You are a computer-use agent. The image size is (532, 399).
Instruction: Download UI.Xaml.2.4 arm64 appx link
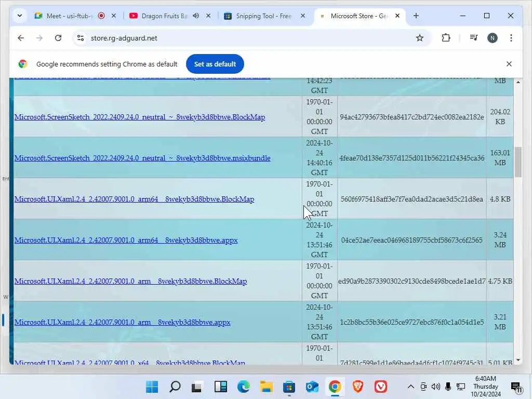126,240
